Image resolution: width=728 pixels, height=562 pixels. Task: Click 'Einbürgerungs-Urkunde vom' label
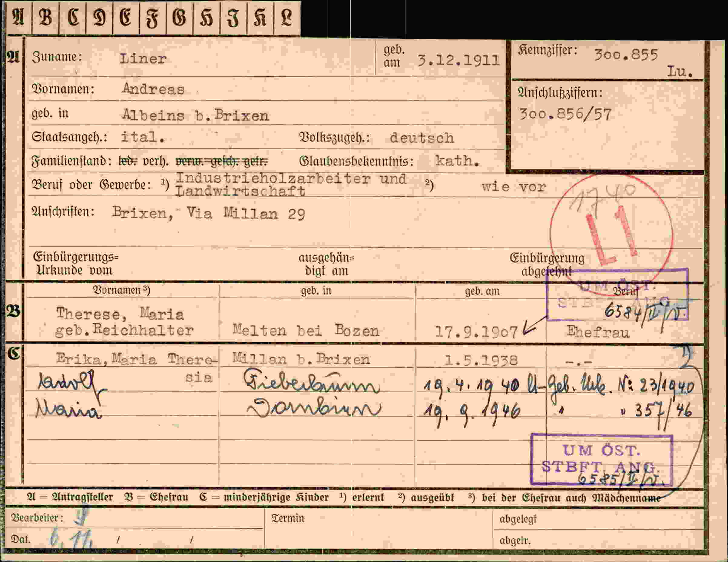tap(75, 264)
